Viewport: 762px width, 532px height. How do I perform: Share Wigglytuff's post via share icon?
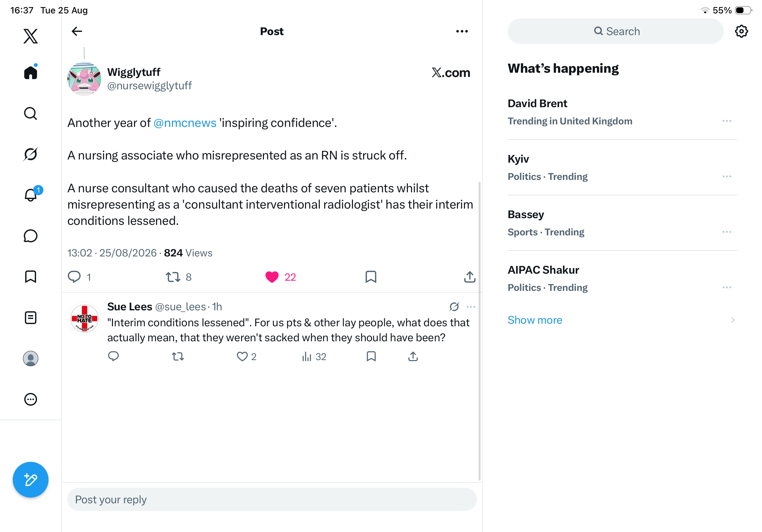pyautogui.click(x=470, y=277)
